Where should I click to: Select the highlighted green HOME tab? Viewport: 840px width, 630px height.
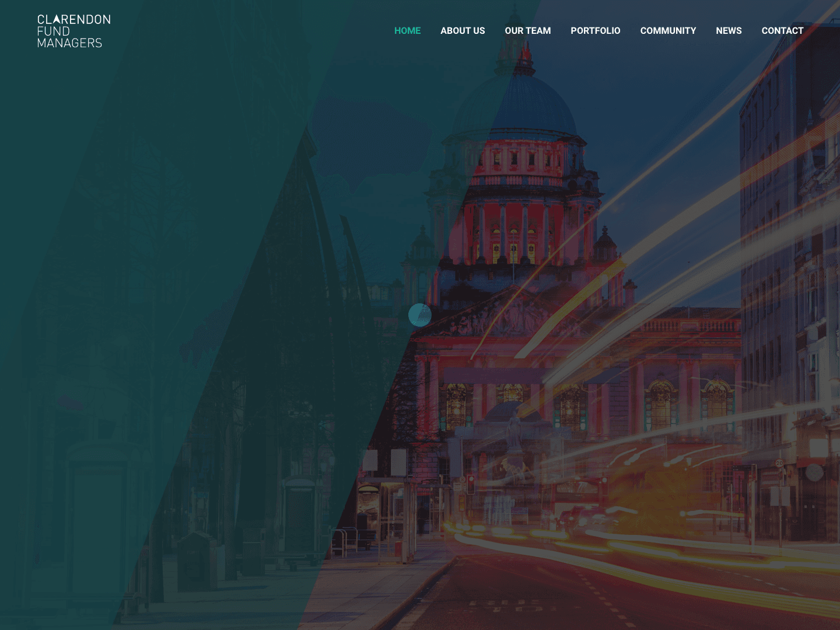pyautogui.click(x=407, y=30)
